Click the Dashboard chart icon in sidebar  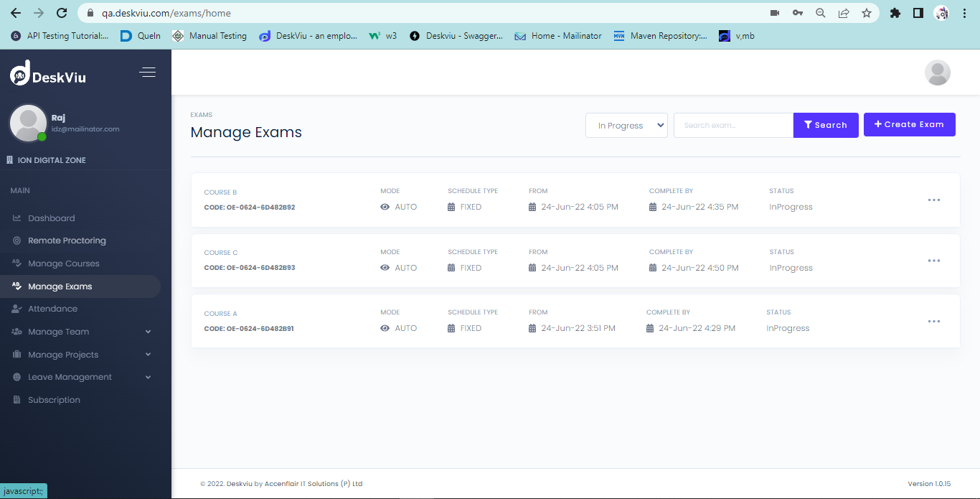click(17, 218)
